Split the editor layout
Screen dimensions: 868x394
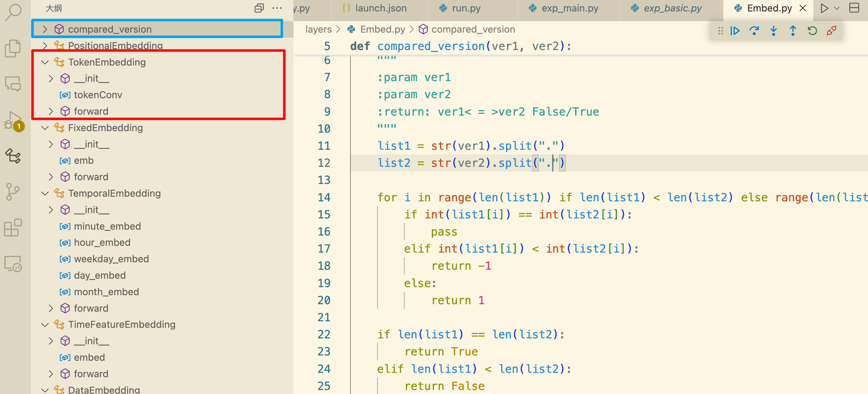tap(854, 8)
